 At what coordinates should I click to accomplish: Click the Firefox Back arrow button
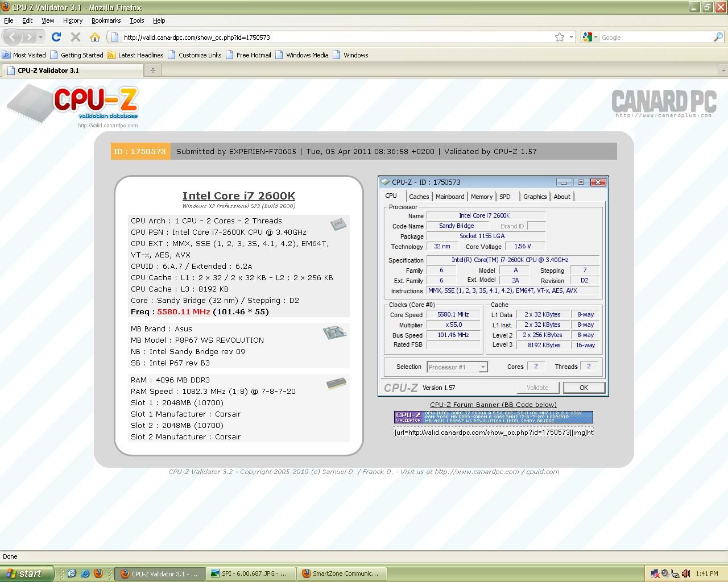pos(13,38)
